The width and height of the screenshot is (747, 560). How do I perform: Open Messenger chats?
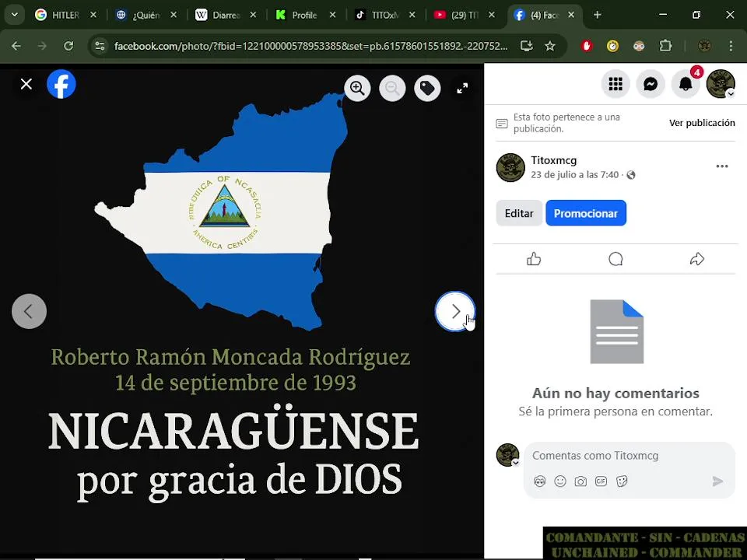651,84
